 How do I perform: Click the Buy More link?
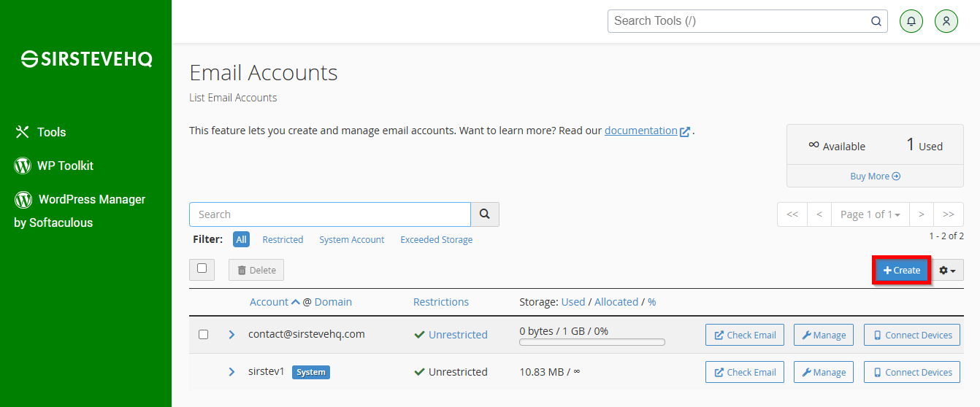point(875,176)
